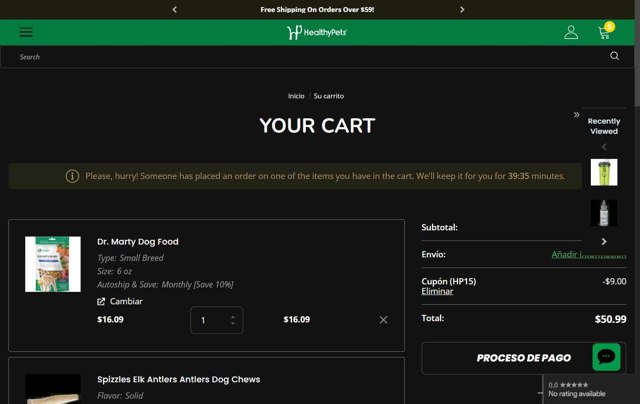This screenshot has height=404, width=640.
Task: Increase Dr. Marty Dog Food quantity
Action: 233,317
